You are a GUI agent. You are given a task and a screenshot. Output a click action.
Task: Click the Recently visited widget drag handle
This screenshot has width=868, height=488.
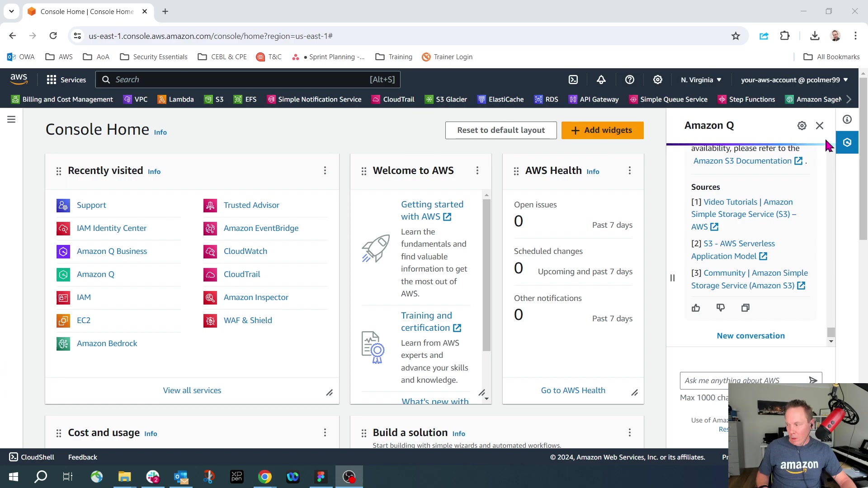click(59, 171)
